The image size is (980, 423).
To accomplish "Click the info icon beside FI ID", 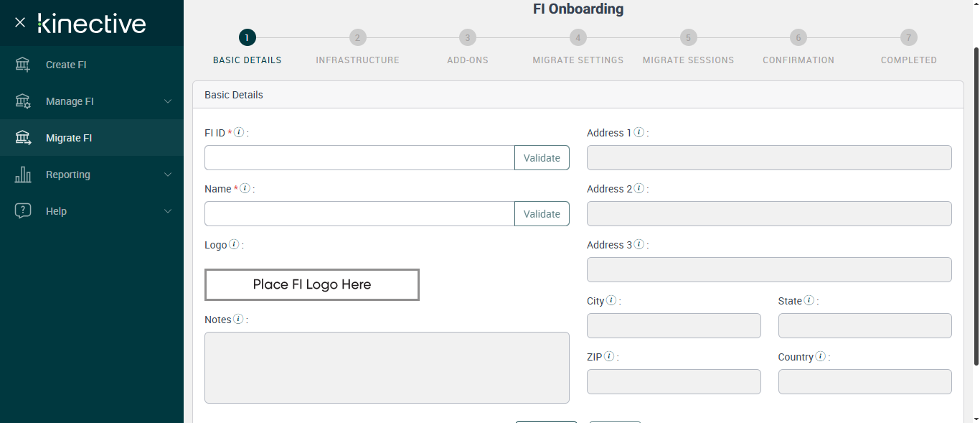I will tap(240, 133).
